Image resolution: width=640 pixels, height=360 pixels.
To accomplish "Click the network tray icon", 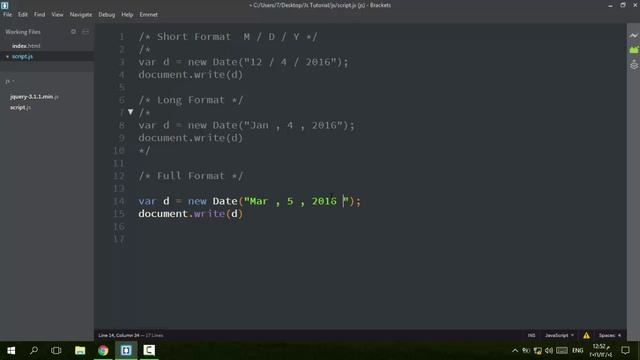I will (538, 350).
